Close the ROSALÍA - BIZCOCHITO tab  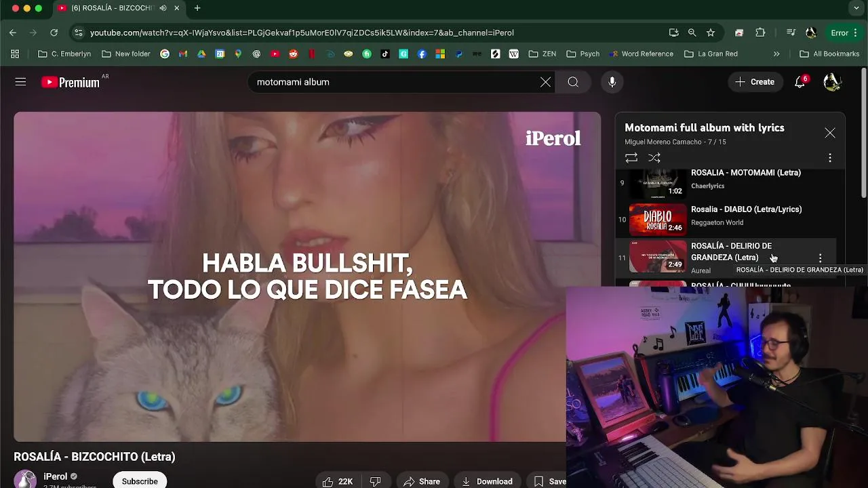click(177, 8)
